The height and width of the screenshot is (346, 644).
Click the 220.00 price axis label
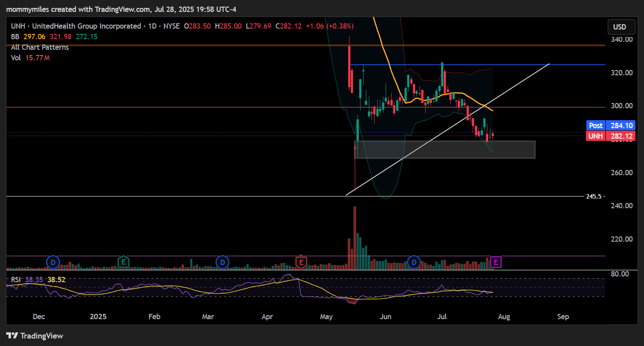(622, 239)
